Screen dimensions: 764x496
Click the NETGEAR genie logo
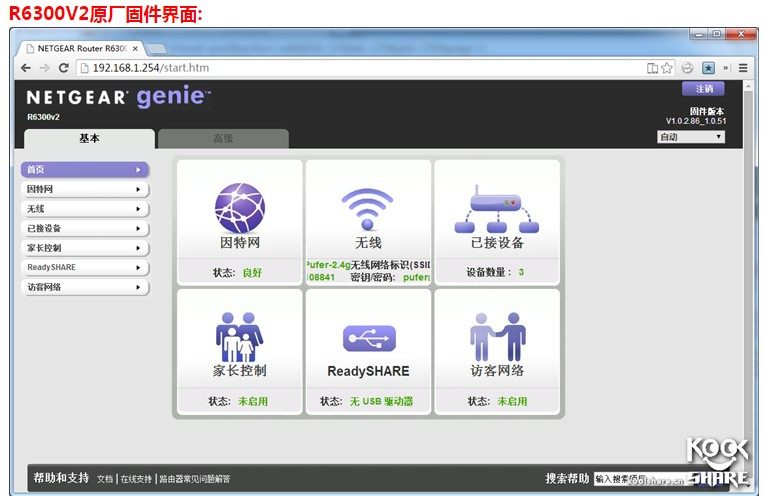119,96
